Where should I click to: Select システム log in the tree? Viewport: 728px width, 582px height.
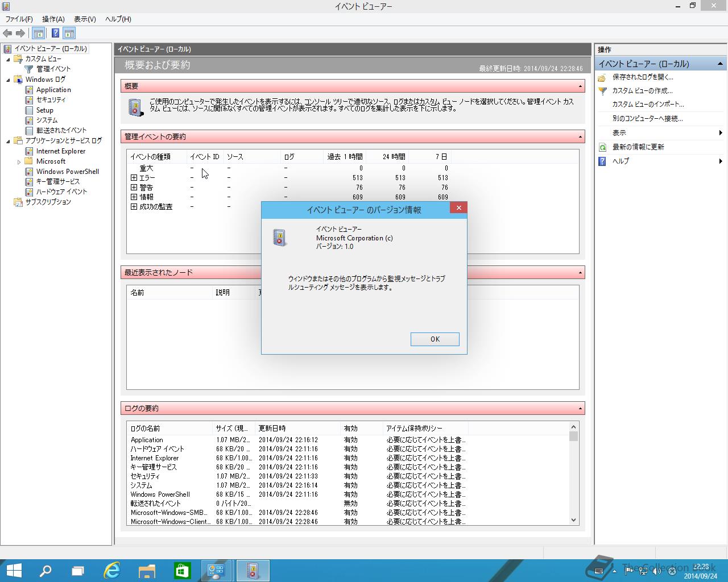coord(47,120)
